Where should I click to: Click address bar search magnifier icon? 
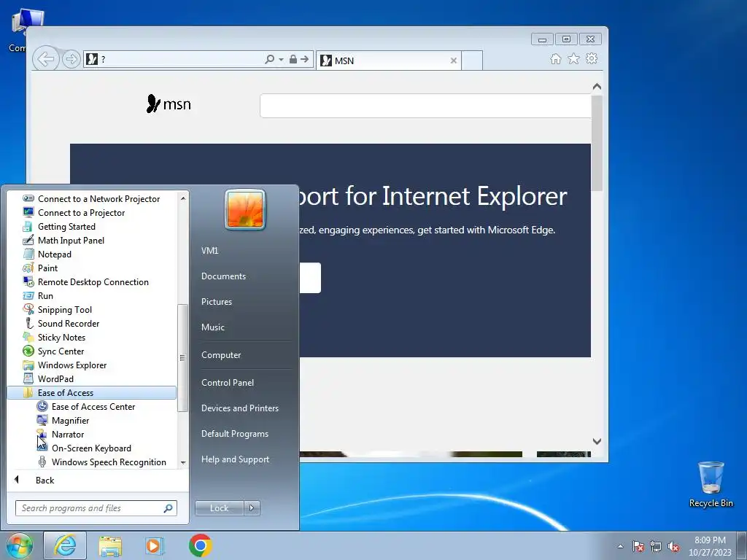tap(270, 59)
